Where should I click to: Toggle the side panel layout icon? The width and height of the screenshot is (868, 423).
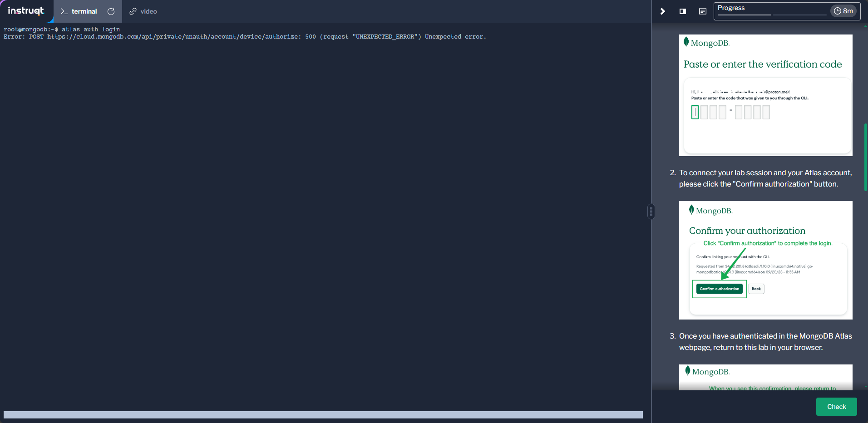pos(683,11)
